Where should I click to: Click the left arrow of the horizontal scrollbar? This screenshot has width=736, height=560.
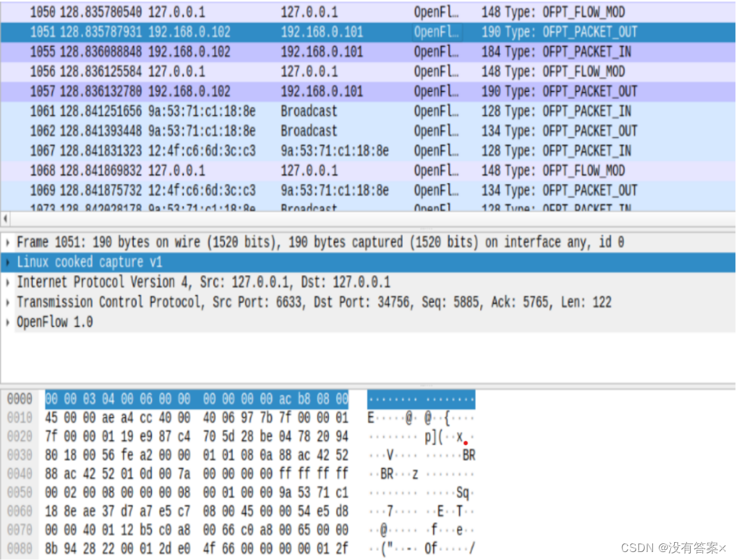point(5,219)
